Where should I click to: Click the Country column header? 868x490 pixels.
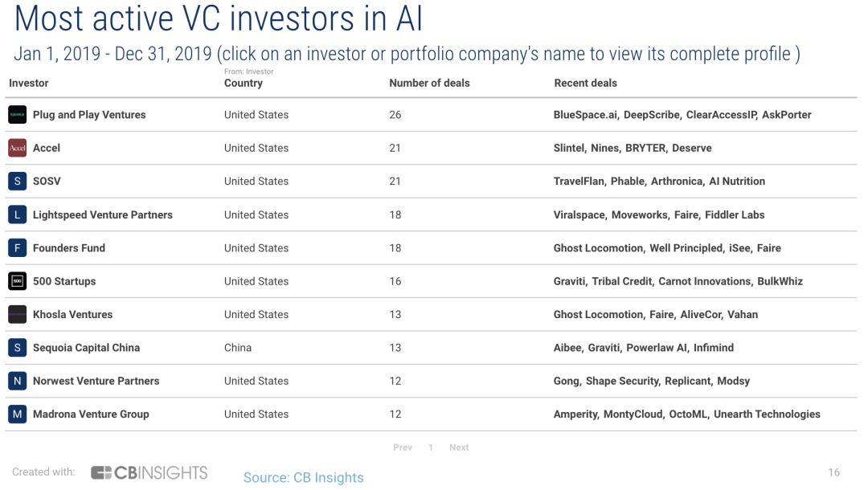click(x=244, y=83)
